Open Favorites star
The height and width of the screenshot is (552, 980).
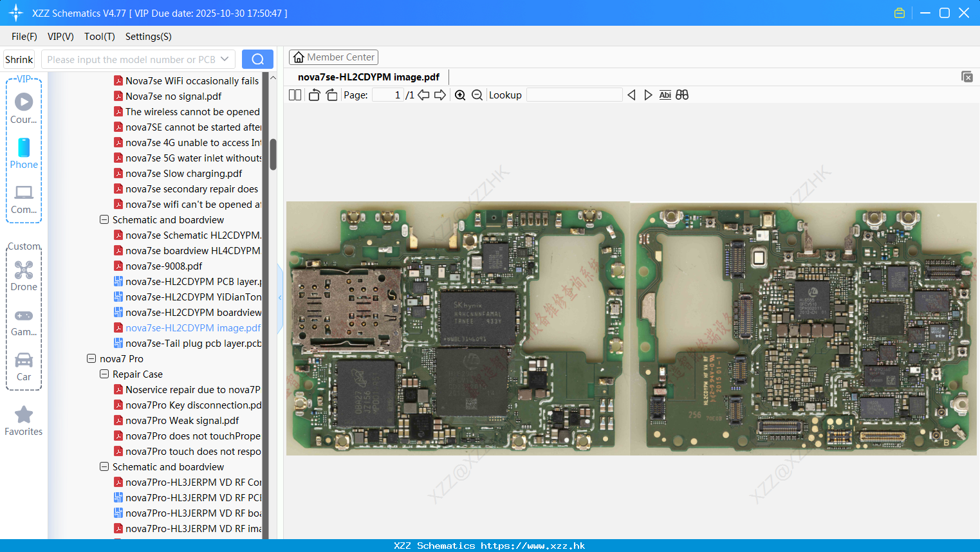pyautogui.click(x=24, y=421)
